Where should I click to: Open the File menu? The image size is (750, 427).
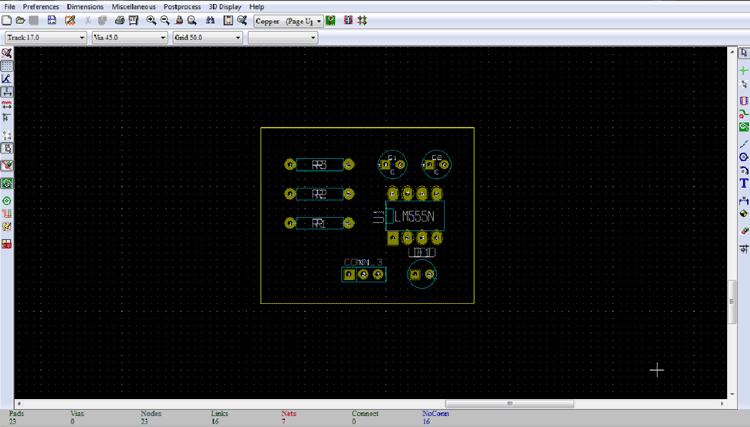click(10, 7)
